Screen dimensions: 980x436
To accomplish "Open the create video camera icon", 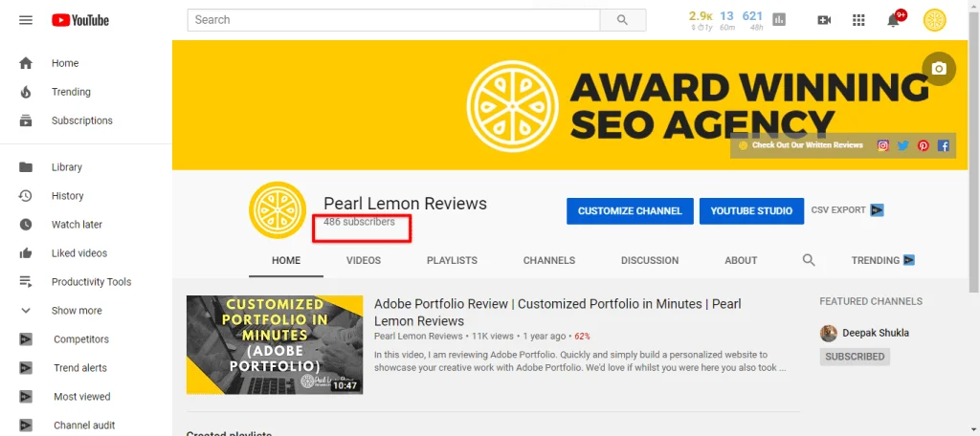I will tap(824, 20).
